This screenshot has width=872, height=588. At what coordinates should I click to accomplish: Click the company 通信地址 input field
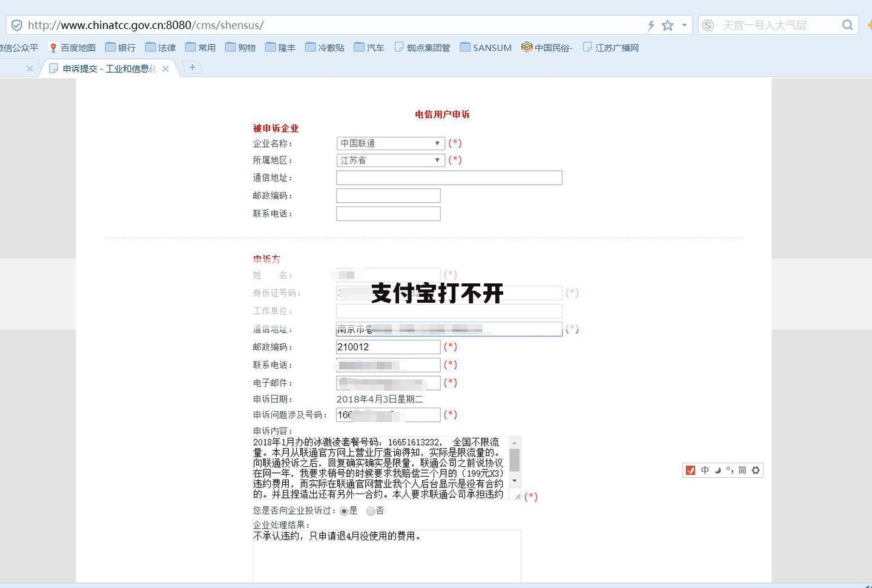click(x=449, y=177)
